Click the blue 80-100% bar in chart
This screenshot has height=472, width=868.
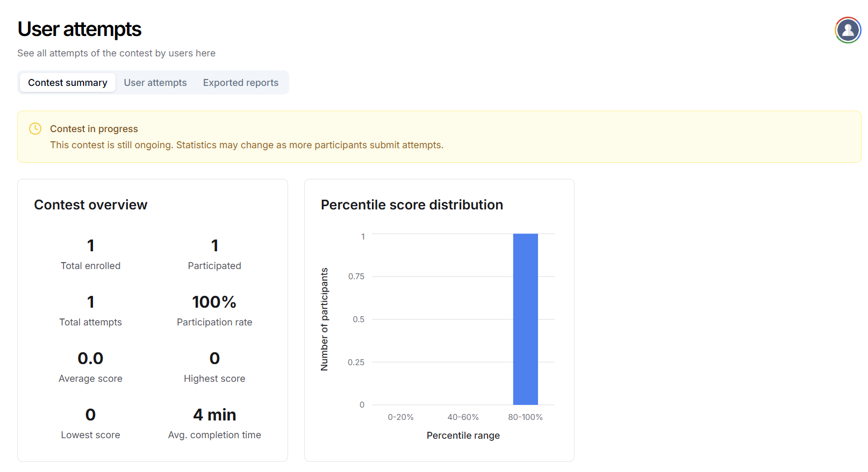tap(525, 319)
